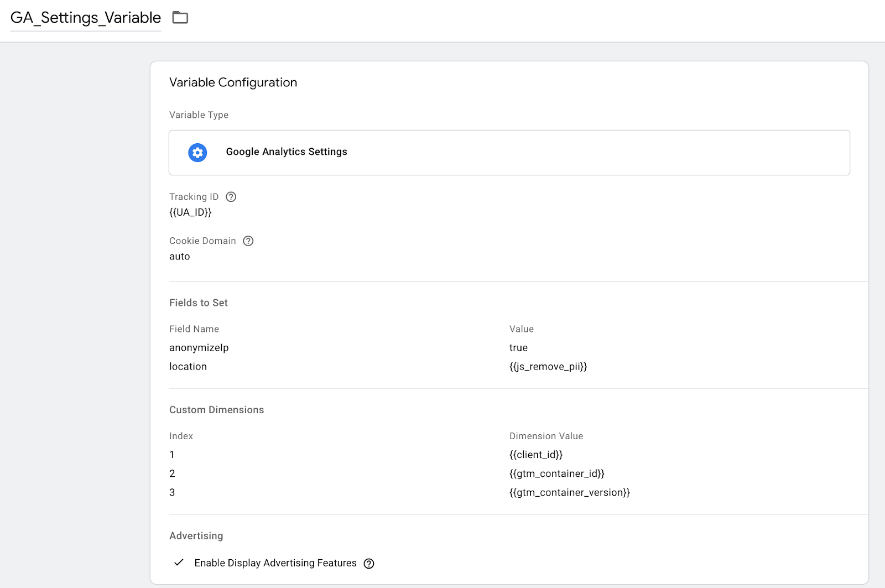
Task: Click the {{client_id}} dimension value
Action: (x=536, y=455)
